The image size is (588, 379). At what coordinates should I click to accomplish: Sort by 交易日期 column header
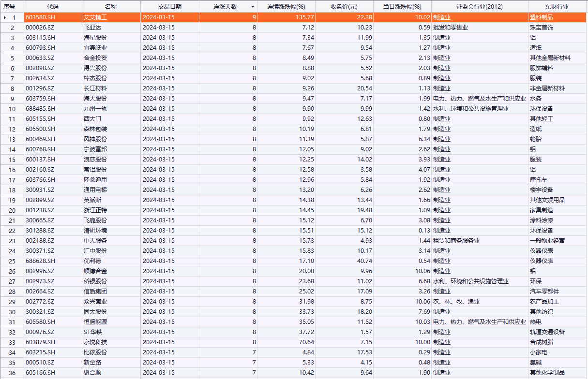(169, 7)
